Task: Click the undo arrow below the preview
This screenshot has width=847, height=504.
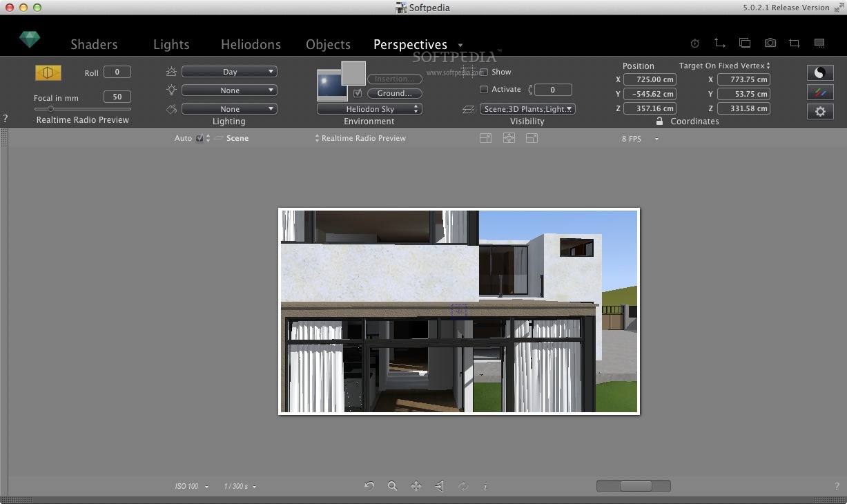Action: pos(369,486)
